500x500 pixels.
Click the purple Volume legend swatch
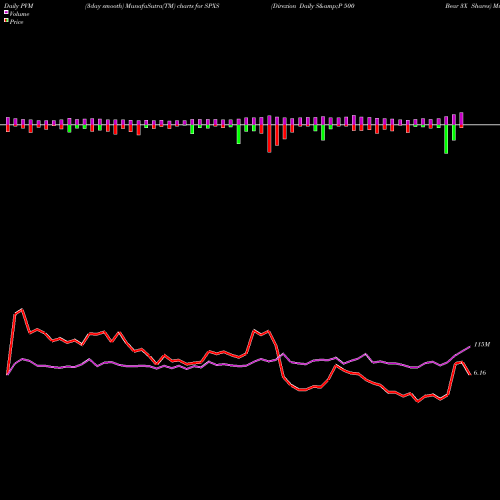(x=6, y=12)
